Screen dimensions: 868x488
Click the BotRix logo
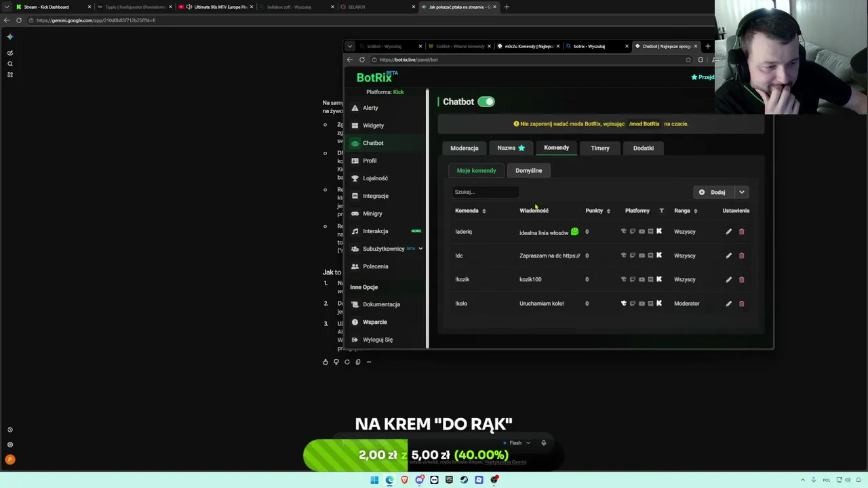[377, 77]
